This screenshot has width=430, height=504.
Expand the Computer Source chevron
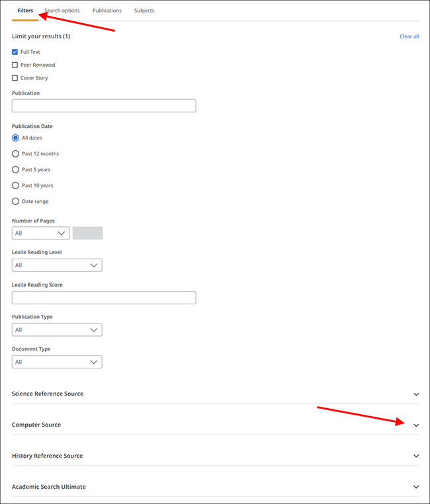[416, 425]
